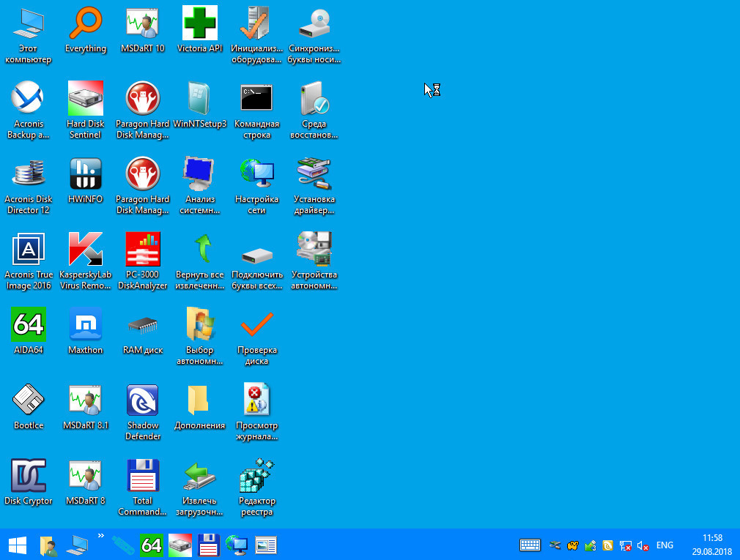
Task: Open the Victoria API desktop icon
Action: (x=199, y=24)
